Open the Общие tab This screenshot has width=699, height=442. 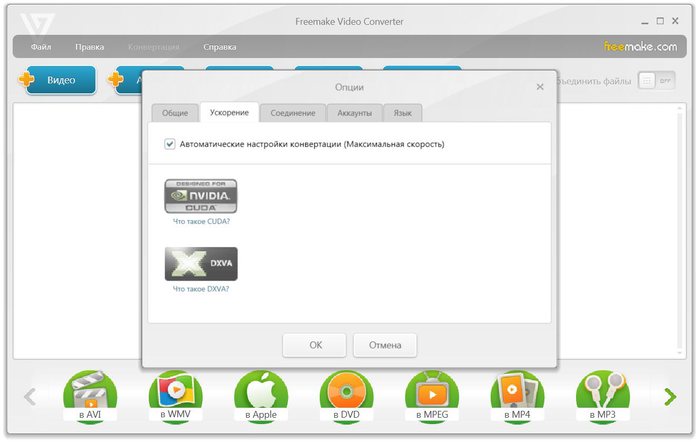pyautogui.click(x=175, y=113)
